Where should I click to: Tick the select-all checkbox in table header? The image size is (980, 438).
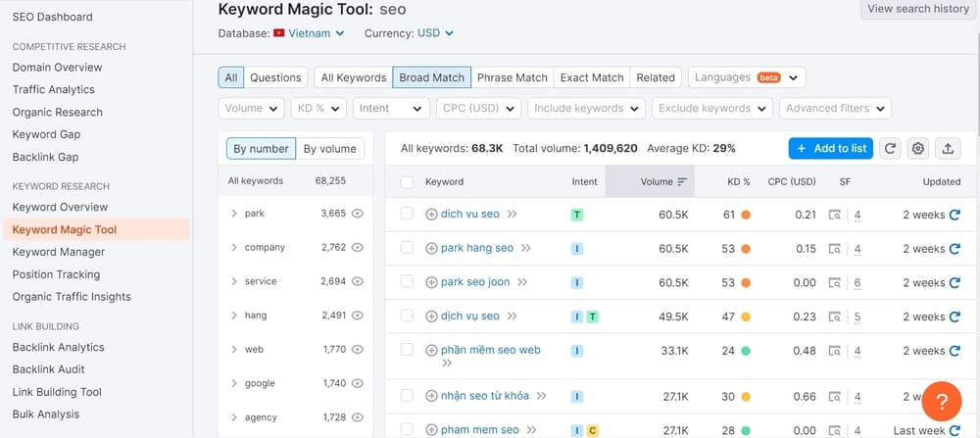point(407,182)
